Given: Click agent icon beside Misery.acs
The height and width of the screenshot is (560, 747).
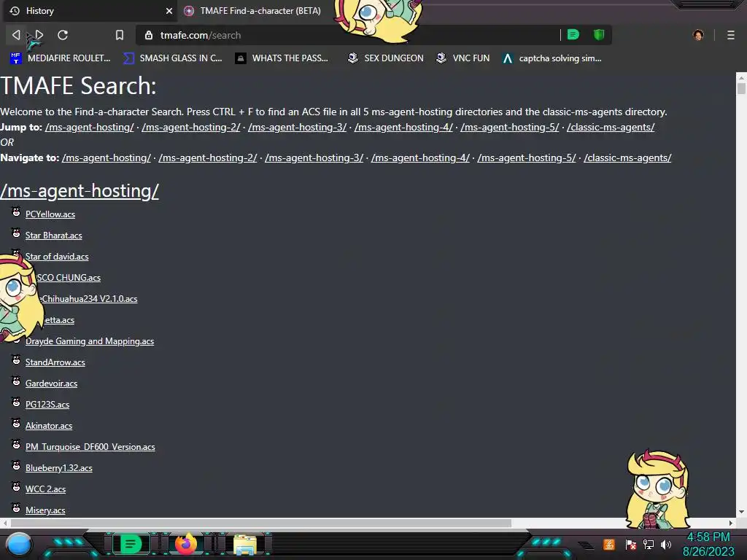Looking at the screenshot, I should (x=16, y=508).
